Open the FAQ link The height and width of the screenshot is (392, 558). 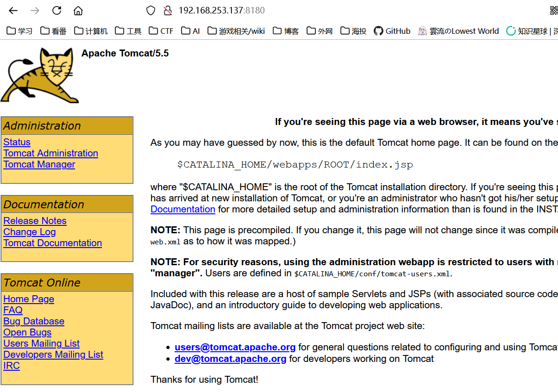13,310
